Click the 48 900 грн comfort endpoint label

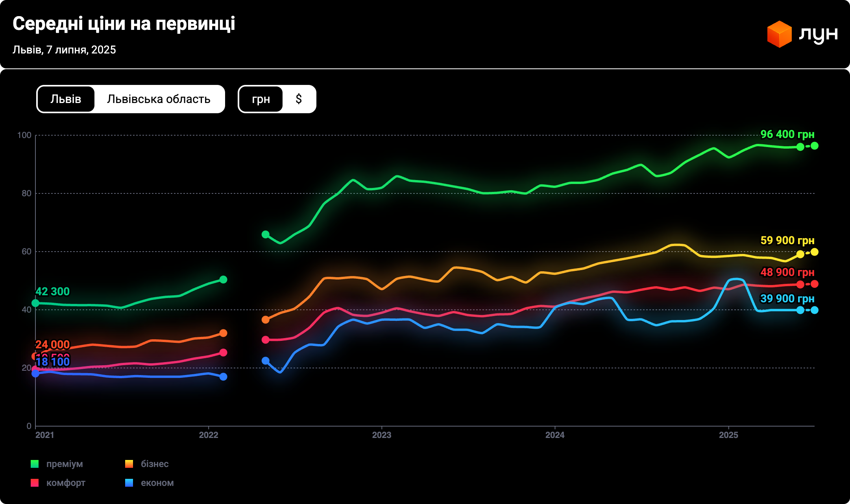(787, 272)
